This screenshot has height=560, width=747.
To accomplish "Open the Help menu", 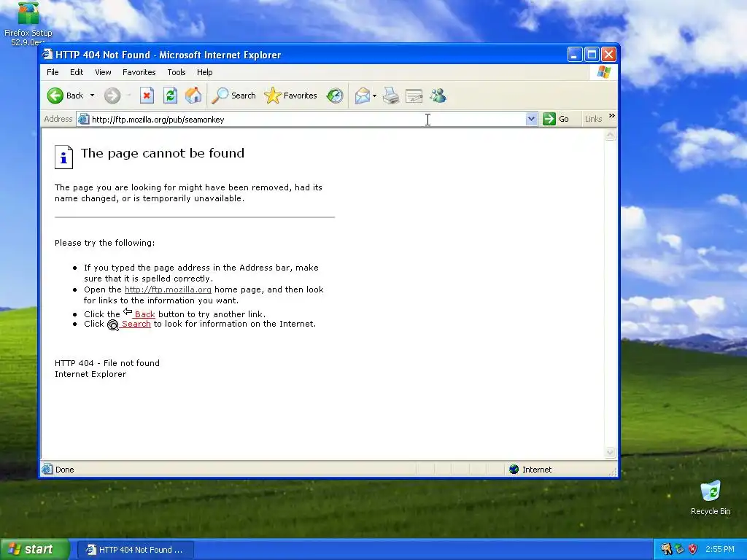I will (x=205, y=72).
